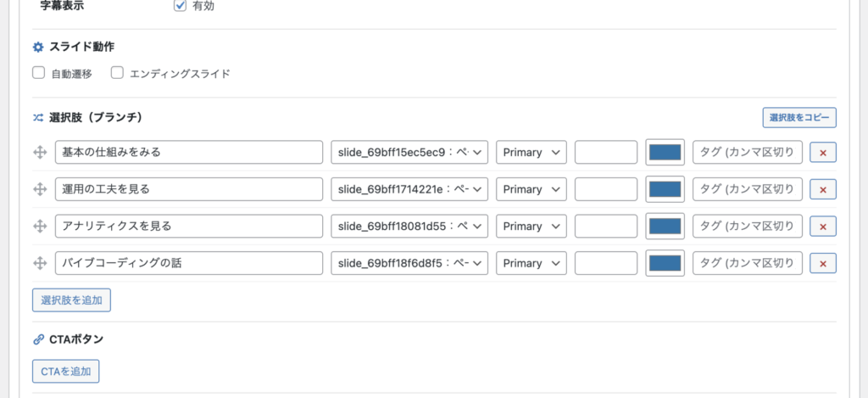Open slide target dropdown slide_69bff15ec5ec9

tap(409, 153)
